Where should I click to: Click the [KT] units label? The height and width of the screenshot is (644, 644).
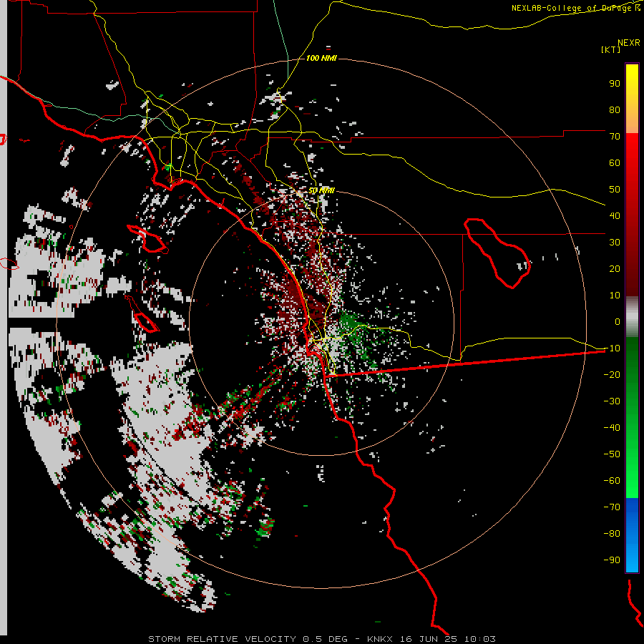611,49
